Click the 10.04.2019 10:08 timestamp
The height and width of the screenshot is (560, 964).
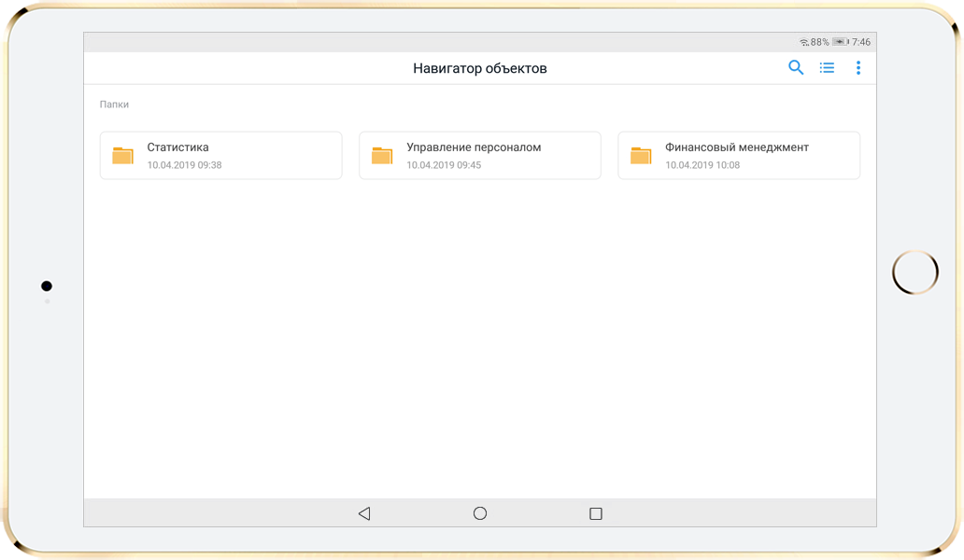click(702, 165)
